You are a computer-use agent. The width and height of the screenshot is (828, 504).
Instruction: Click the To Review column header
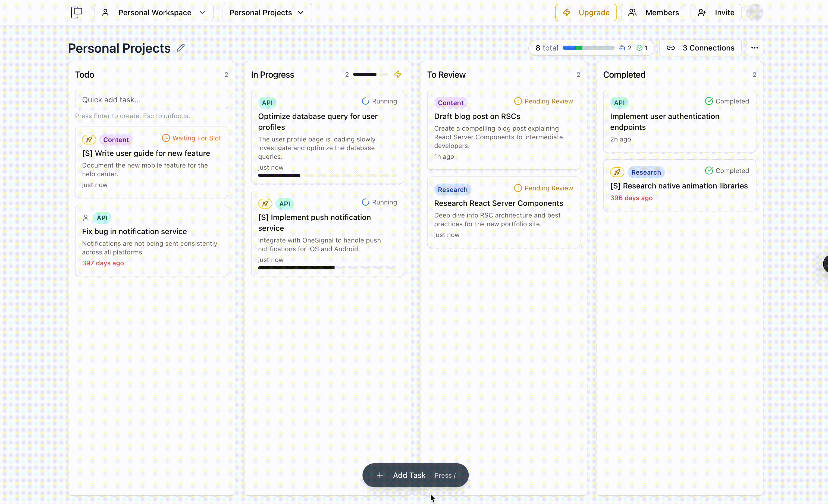pyautogui.click(x=446, y=74)
